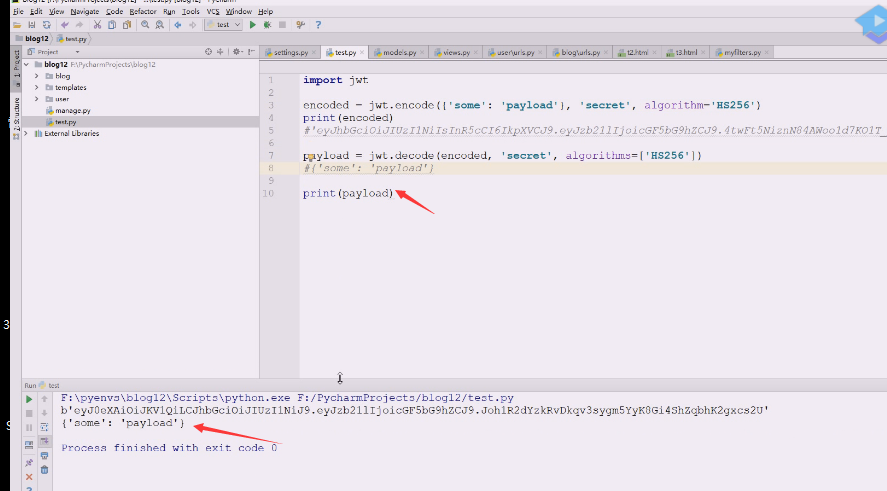Select manage.py in the project tree

pyautogui.click(x=68, y=111)
